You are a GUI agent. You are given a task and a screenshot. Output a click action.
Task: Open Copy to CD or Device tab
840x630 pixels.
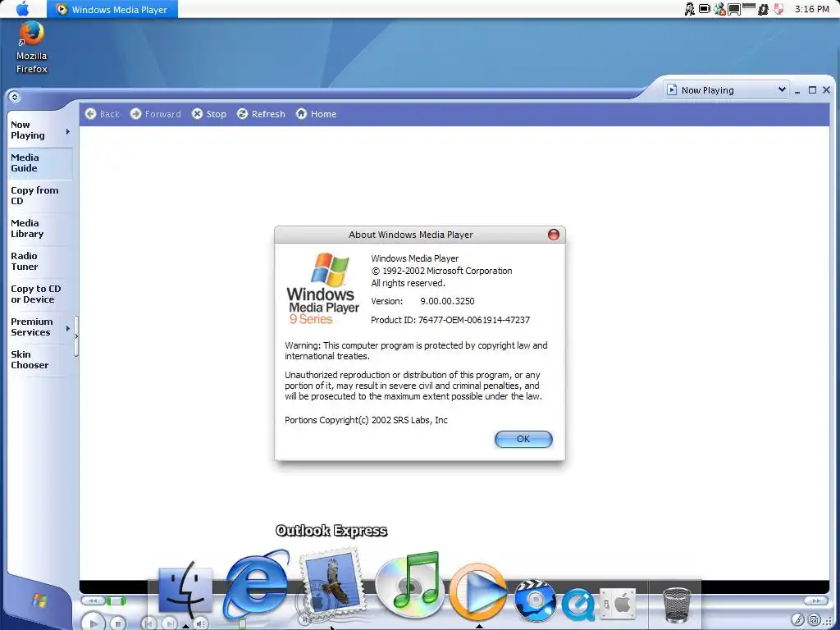(39, 294)
